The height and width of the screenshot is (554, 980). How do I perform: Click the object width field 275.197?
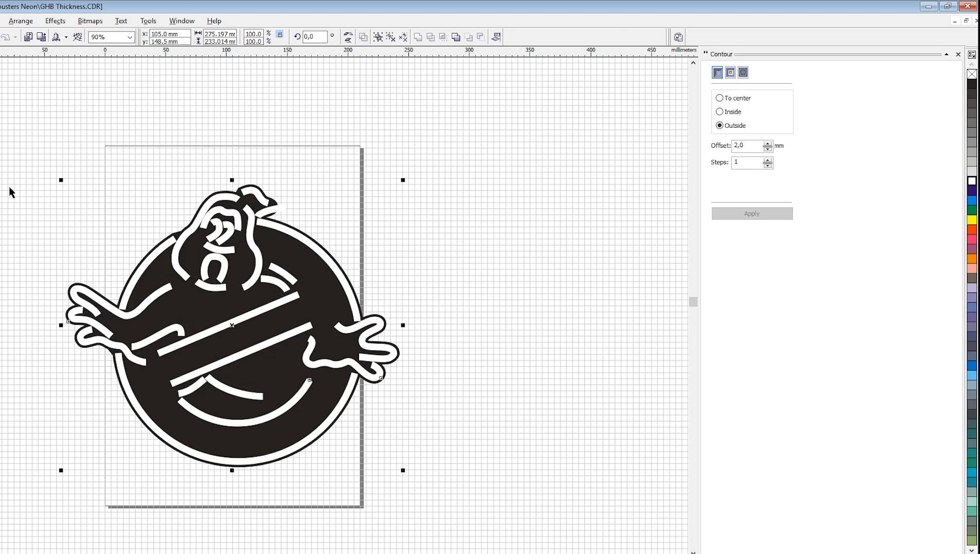(x=220, y=33)
